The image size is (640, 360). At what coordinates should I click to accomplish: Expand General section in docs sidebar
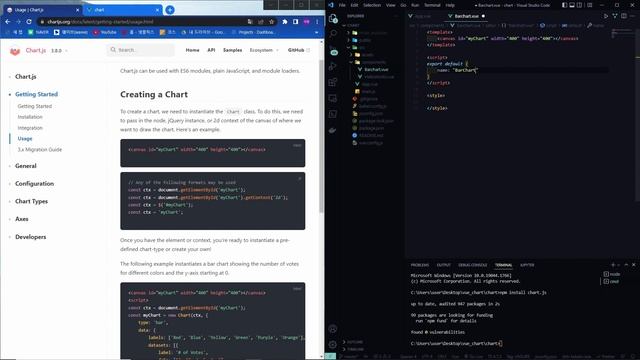[x=26, y=166]
